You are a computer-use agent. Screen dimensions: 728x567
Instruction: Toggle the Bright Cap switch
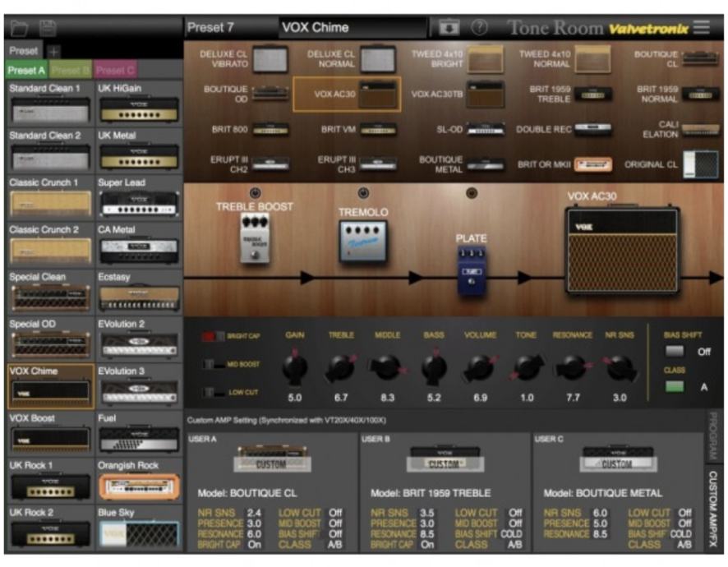[x=214, y=336]
